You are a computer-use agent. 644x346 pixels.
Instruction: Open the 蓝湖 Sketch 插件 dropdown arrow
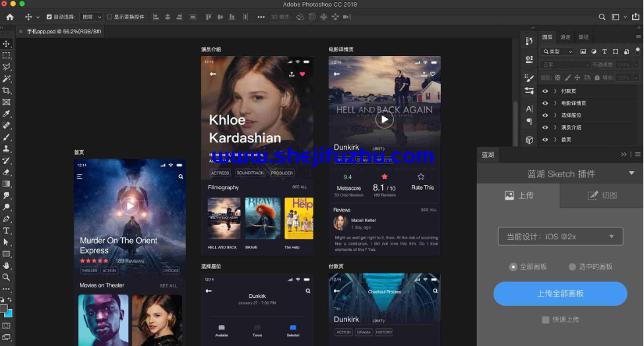click(631, 173)
